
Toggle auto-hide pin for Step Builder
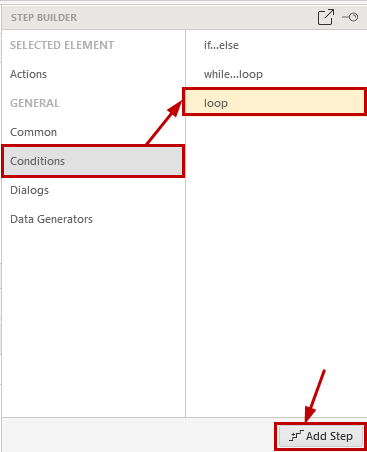tap(350, 17)
